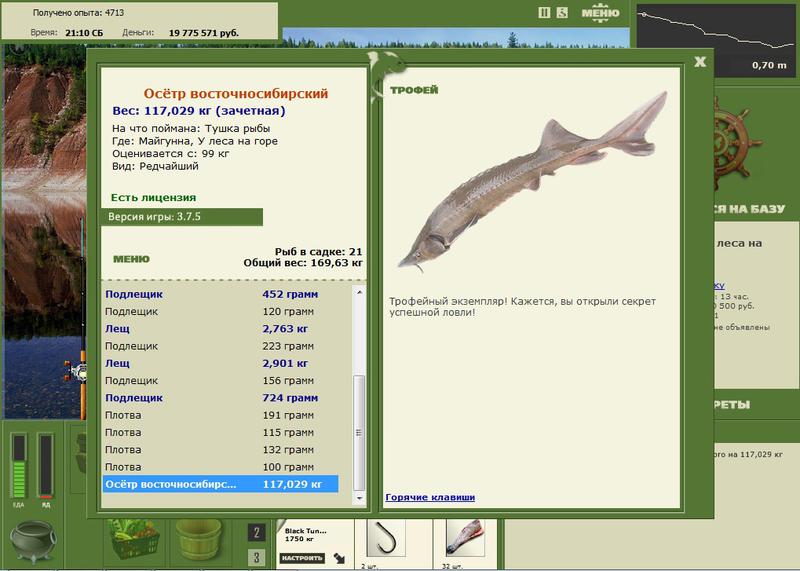
Task: Switch to tackle slot 2
Action: [257, 533]
